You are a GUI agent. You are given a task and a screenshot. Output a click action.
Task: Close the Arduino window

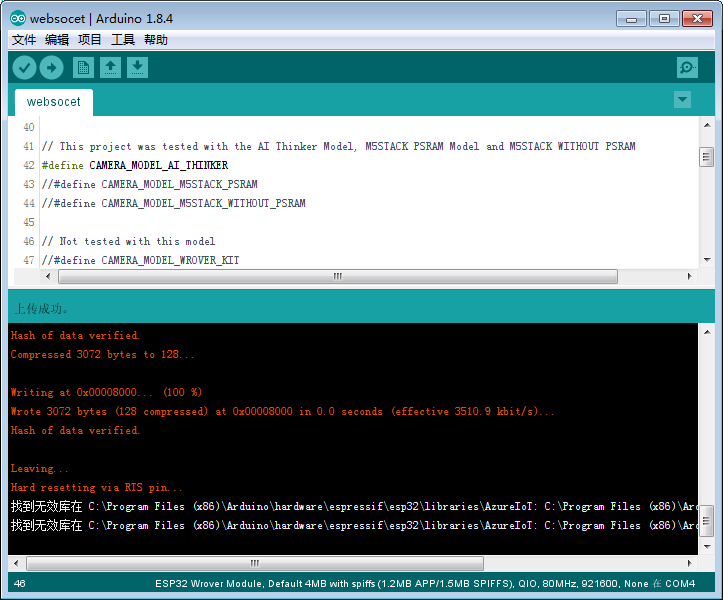[x=697, y=19]
